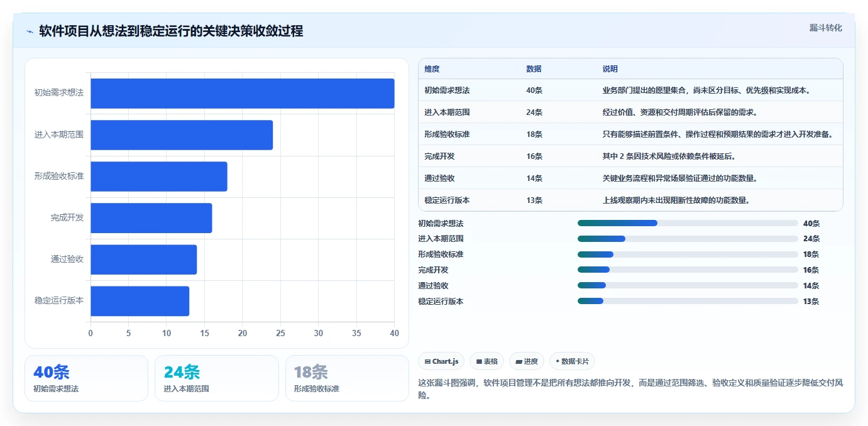Click the 通过验收 progress bar showing 14条
The height and width of the screenshot is (426, 868).
pos(688,286)
